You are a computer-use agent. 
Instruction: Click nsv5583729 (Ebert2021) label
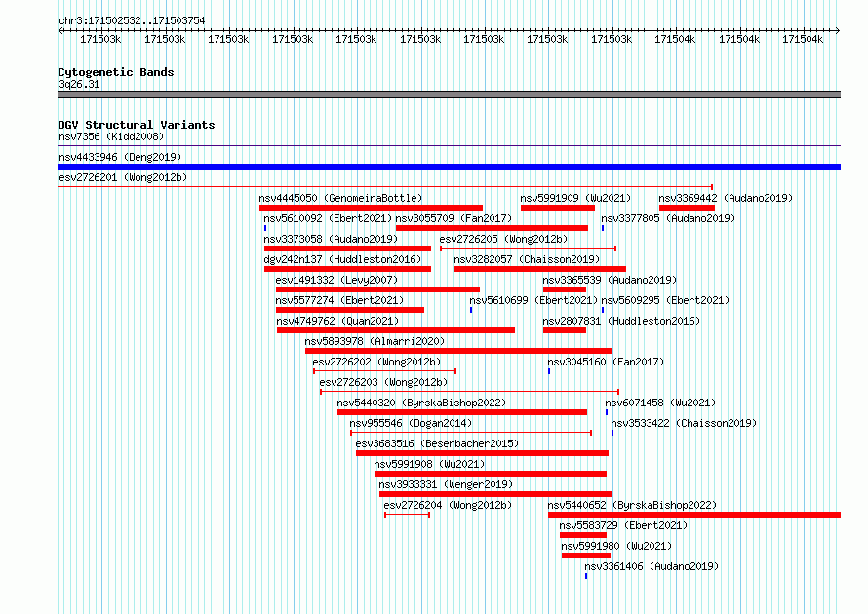[x=623, y=525]
